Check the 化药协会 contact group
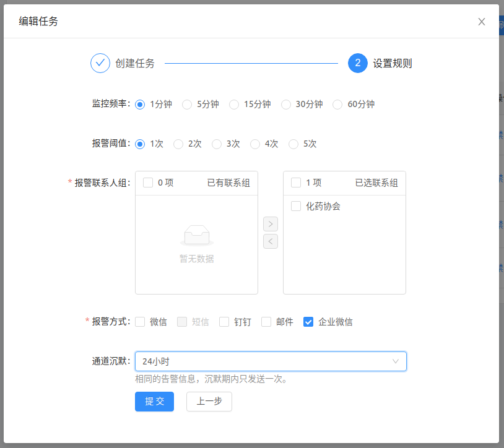Screen dimensions: 504x448 pyautogui.click(x=296, y=206)
